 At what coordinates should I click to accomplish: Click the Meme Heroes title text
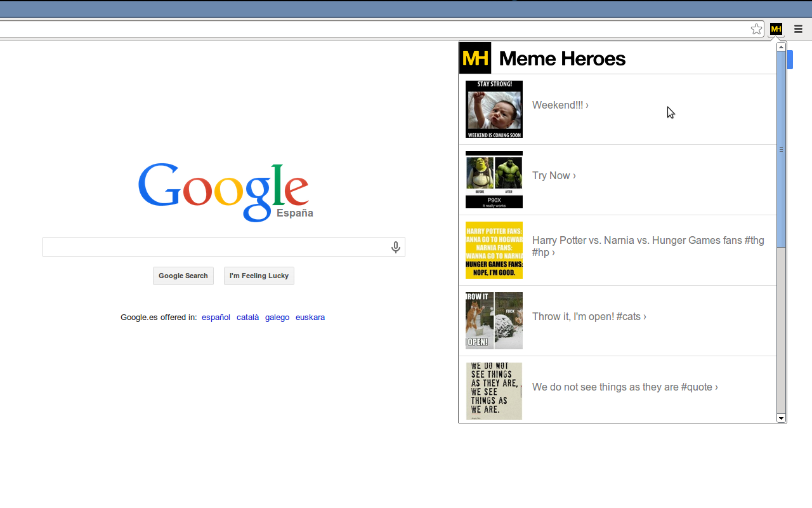tap(562, 58)
